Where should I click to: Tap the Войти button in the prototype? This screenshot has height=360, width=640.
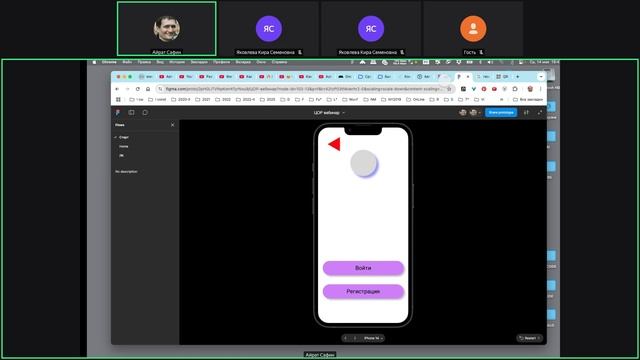pos(363,268)
